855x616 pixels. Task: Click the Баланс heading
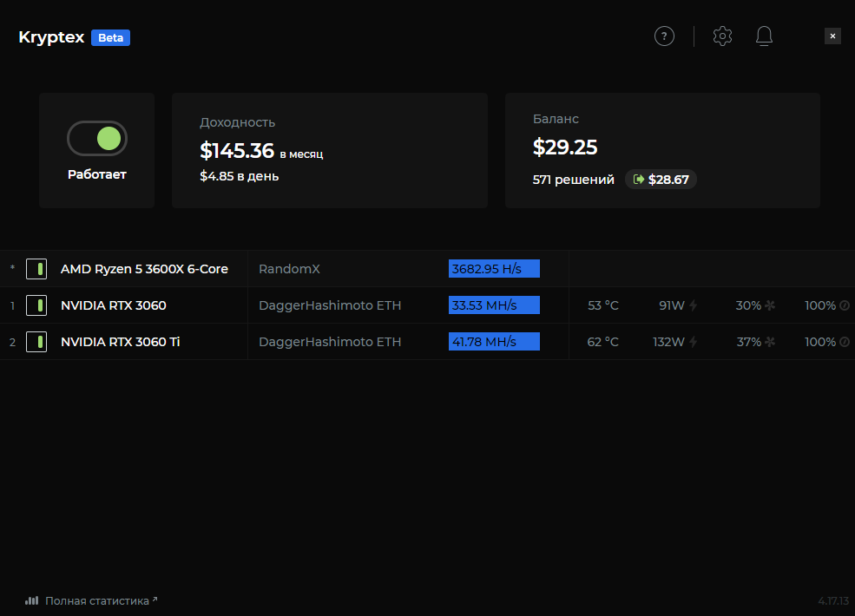click(x=556, y=119)
